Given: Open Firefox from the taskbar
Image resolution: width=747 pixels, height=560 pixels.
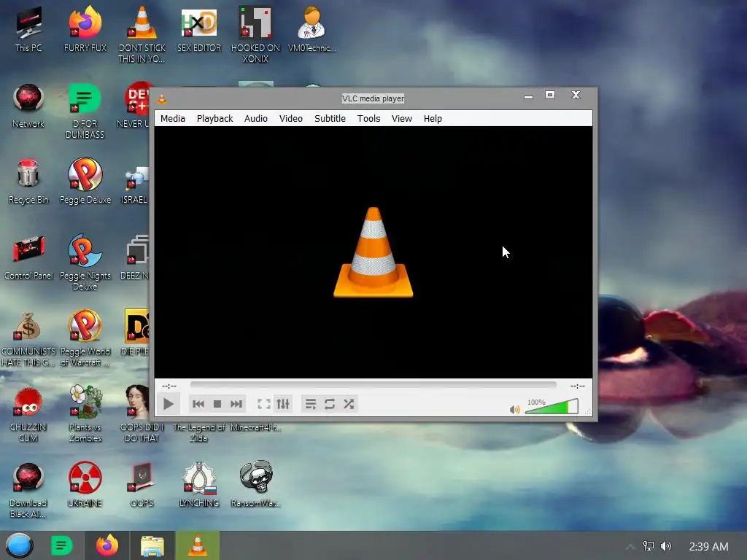Looking at the screenshot, I should point(107,545).
